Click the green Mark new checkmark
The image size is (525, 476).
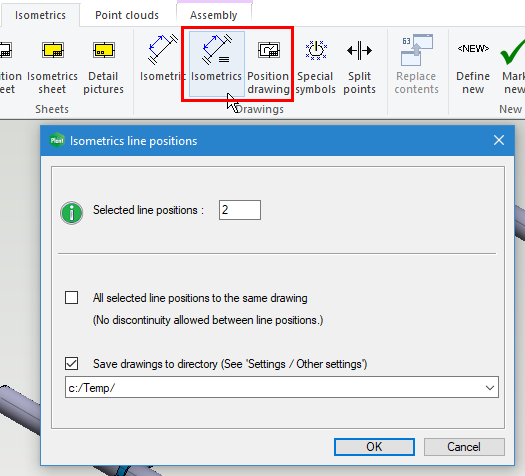pyautogui.click(x=513, y=52)
